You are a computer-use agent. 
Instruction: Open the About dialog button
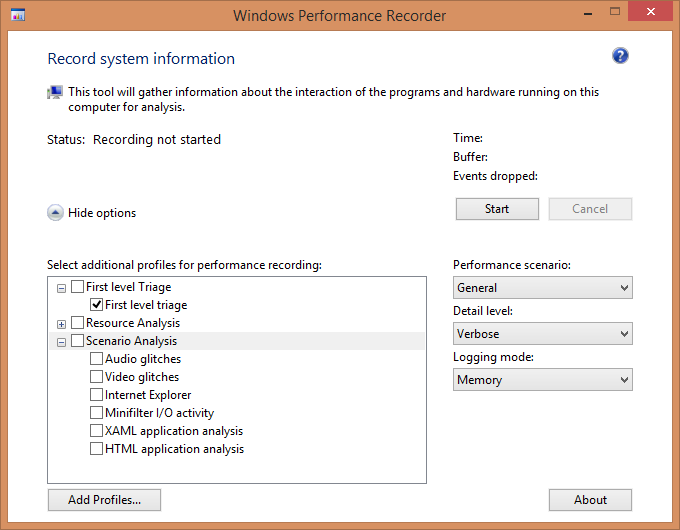point(590,500)
